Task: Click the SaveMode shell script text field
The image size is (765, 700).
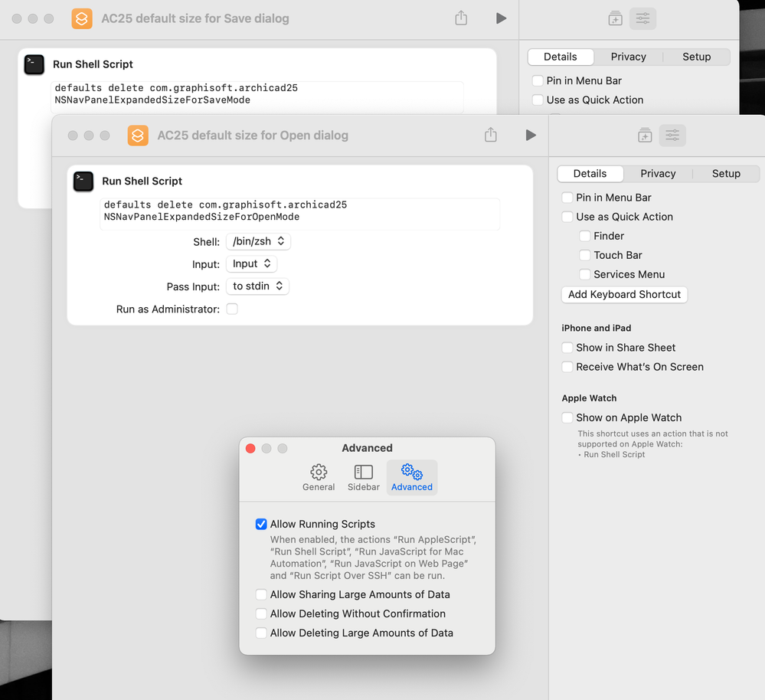Action: point(257,96)
